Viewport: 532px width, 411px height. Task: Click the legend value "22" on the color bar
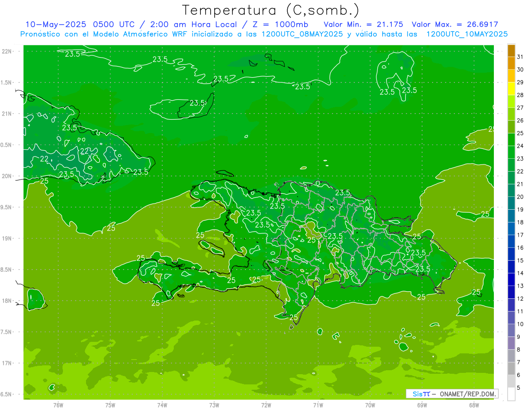tap(520, 171)
